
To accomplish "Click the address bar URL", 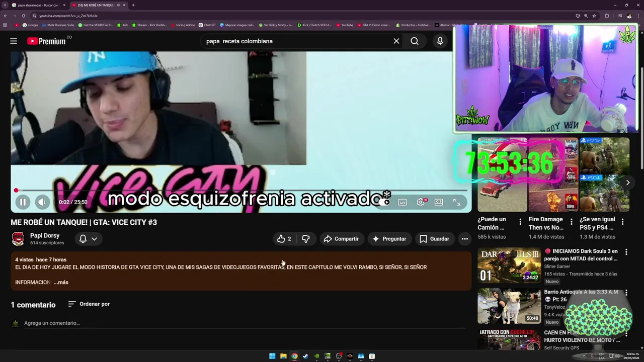I will click(x=68, y=16).
